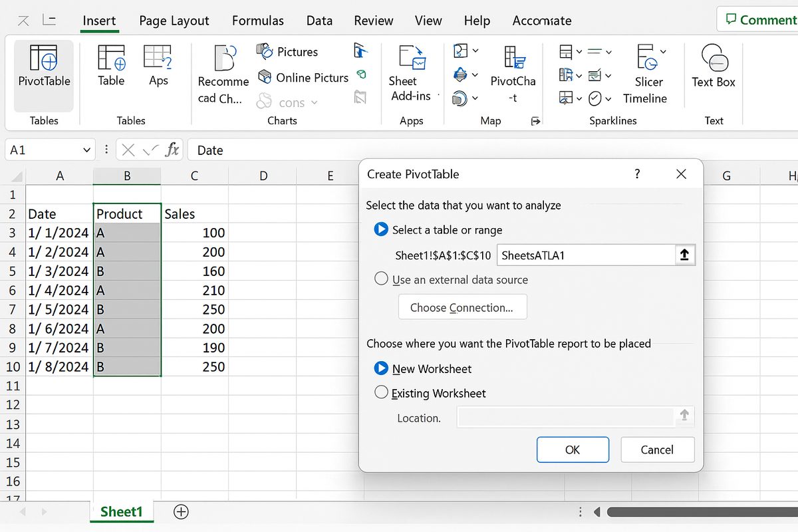Open the Page Layout tab
The width and height of the screenshot is (798, 532).
tap(174, 21)
